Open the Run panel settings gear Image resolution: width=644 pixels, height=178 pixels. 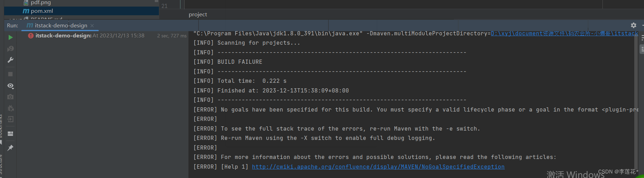point(633,25)
